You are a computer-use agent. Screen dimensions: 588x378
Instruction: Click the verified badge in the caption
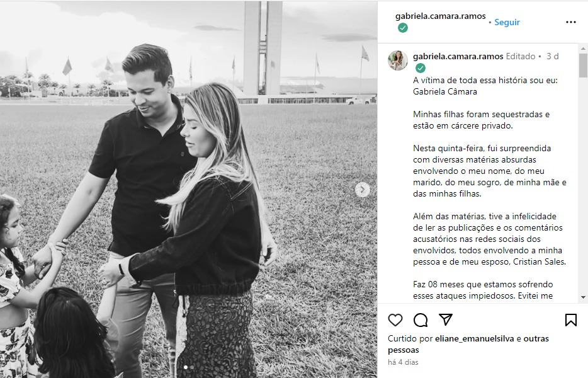tap(420, 68)
